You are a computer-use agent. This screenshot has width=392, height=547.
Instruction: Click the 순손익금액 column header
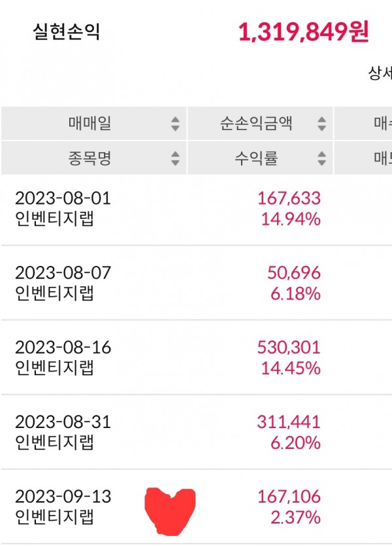click(x=256, y=123)
